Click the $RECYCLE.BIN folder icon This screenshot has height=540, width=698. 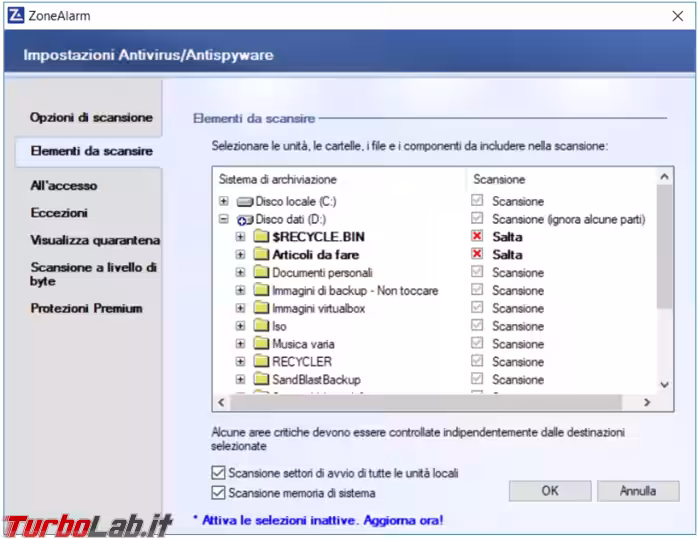click(262, 236)
